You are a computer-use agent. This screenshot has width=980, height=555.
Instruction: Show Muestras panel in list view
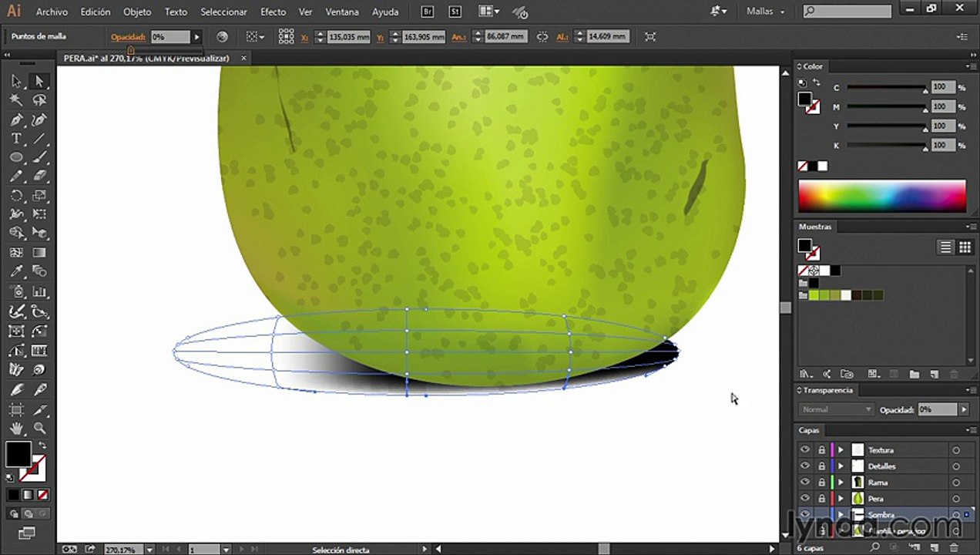tap(945, 247)
